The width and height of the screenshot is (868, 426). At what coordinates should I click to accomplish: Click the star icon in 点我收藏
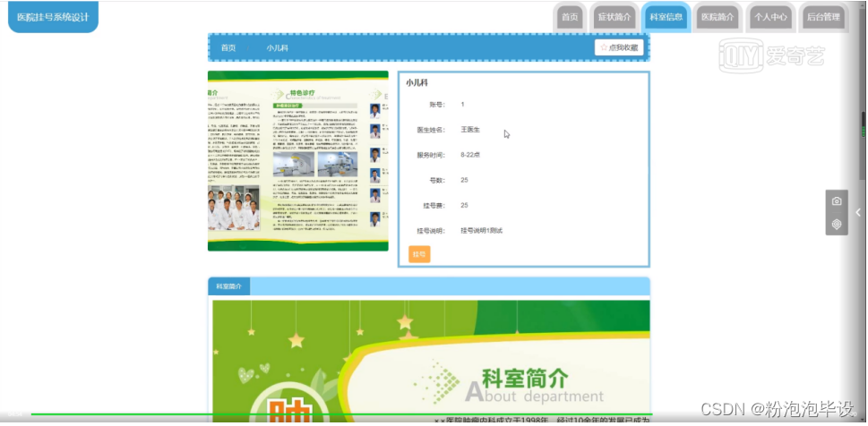click(604, 47)
